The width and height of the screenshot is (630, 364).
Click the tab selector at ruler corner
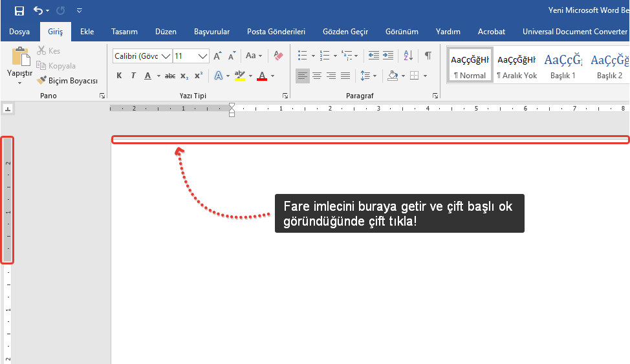7,109
